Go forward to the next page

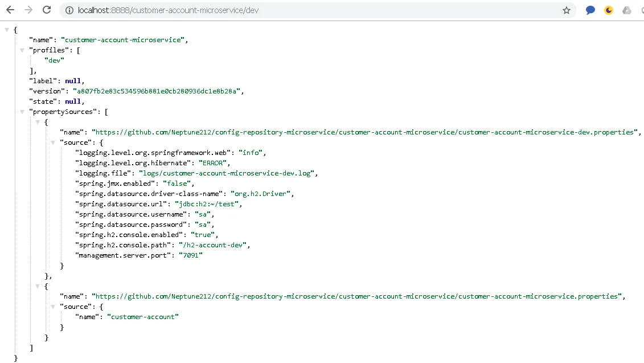pyautogui.click(x=28, y=10)
